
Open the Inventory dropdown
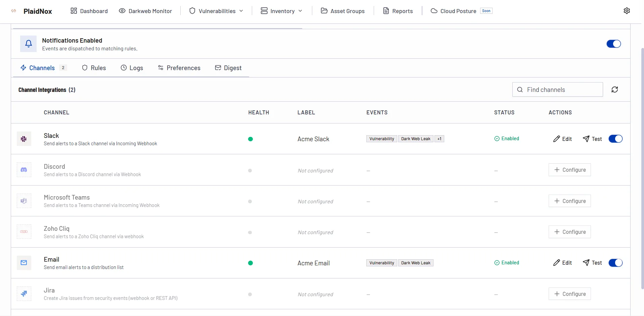[x=282, y=11]
